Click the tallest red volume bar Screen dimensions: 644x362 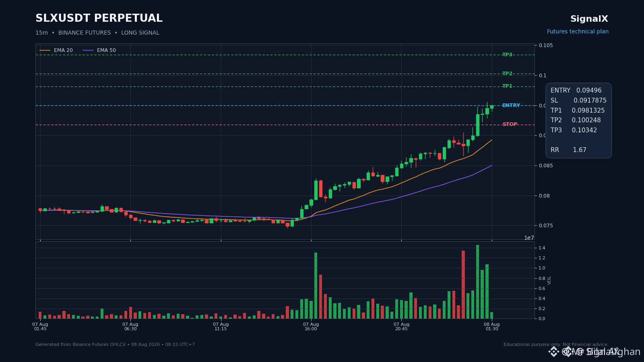(x=463, y=285)
